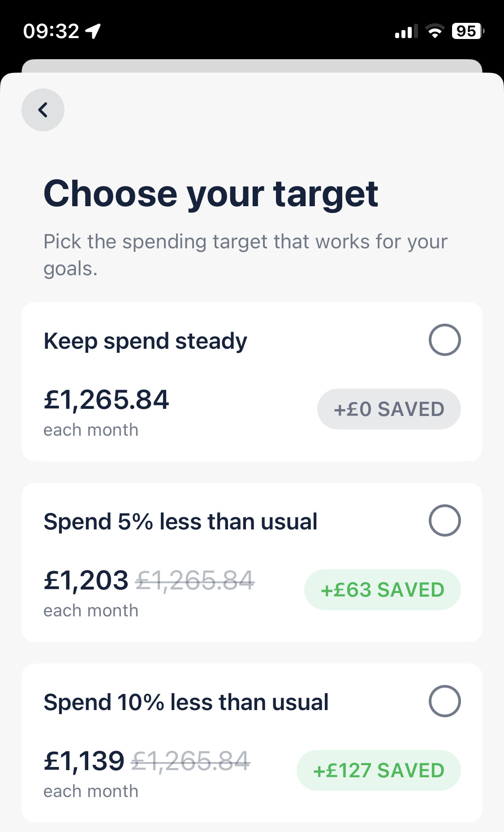Select the Spend 10% less radio button
This screenshot has width=504, height=832.
[x=444, y=701]
